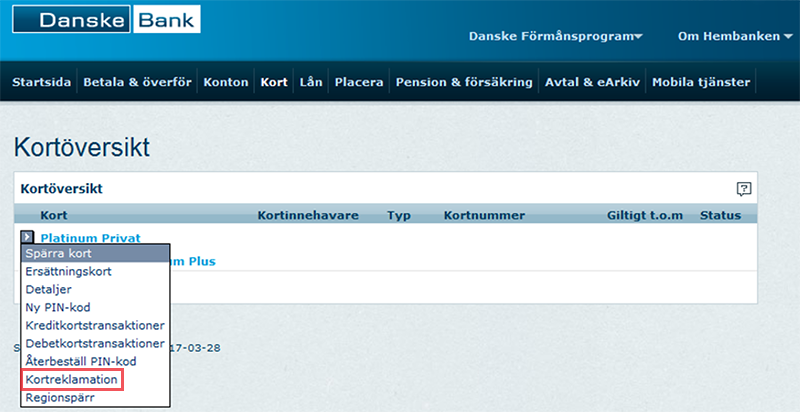Open the Om Hembanken dropdown
This screenshot has height=412, width=800.
coord(735,36)
